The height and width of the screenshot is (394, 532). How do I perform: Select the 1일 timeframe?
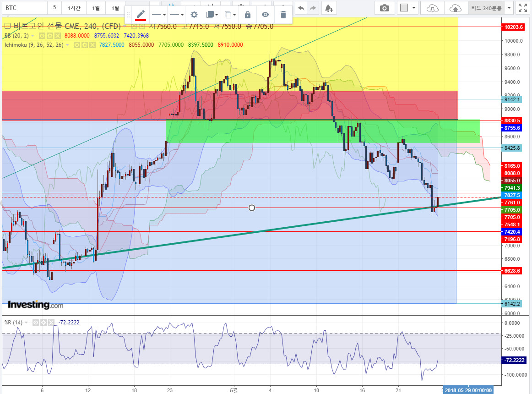tap(96, 8)
